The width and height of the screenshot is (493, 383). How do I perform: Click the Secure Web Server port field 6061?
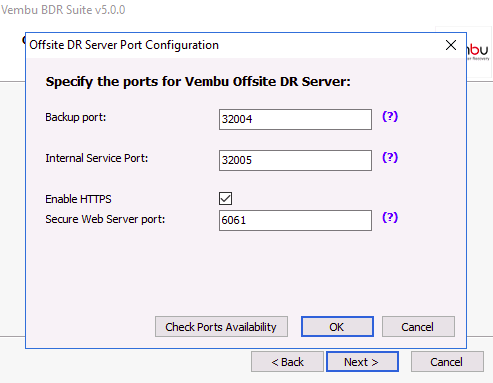(x=295, y=220)
